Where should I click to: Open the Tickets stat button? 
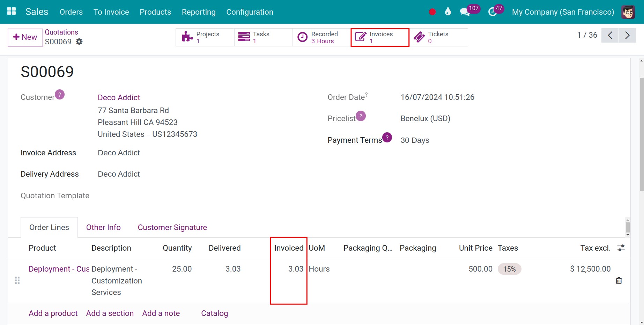coord(438,37)
